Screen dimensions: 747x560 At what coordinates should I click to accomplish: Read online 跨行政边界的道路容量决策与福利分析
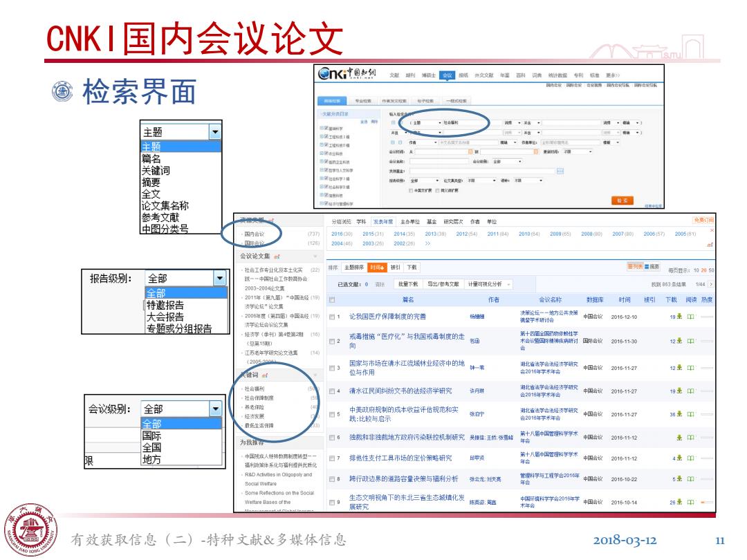[x=690, y=478]
